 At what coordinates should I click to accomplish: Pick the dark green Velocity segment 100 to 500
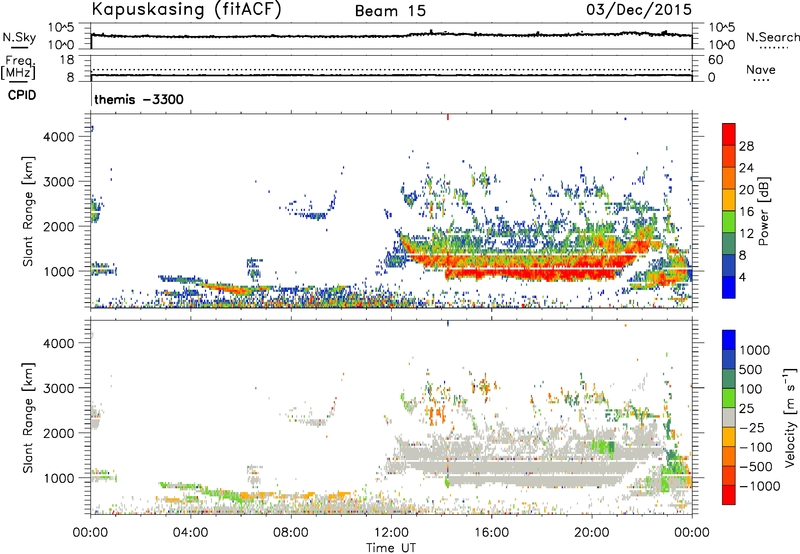coord(729,379)
